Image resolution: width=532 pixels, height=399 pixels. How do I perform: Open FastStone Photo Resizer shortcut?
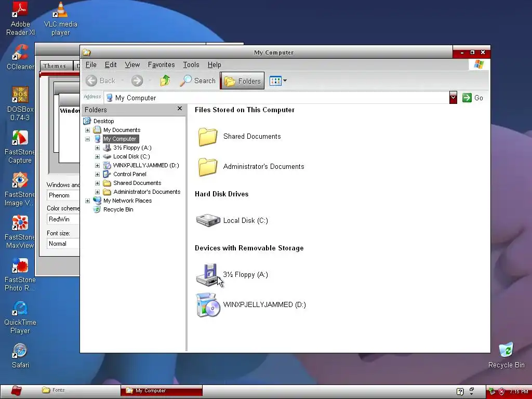pos(20,274)
